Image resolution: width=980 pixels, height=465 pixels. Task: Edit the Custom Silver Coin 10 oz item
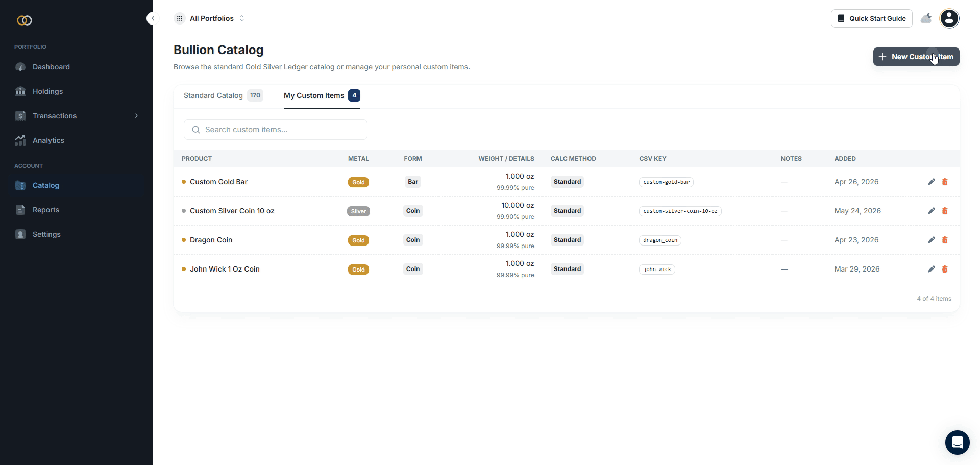[x=932, y=211]
